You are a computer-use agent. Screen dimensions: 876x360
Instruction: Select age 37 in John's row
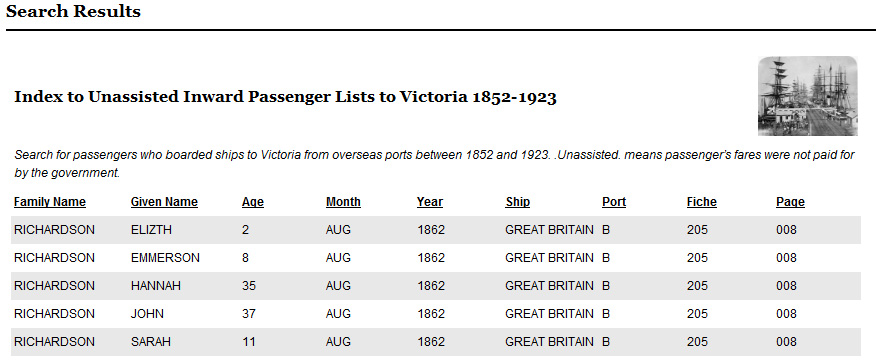point(249,314)
